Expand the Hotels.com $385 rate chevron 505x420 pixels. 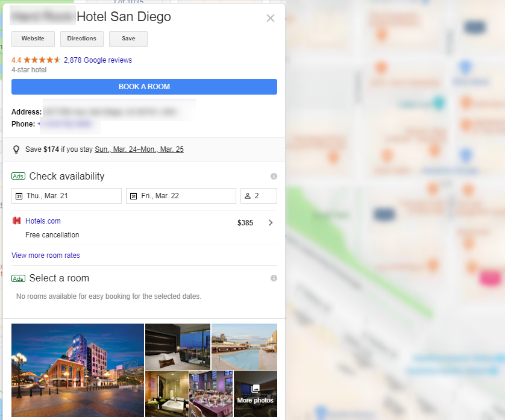tap(271, 222)
